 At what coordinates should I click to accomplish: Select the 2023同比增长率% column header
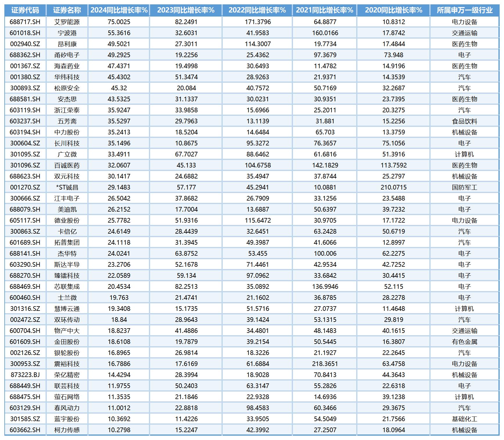186,10
